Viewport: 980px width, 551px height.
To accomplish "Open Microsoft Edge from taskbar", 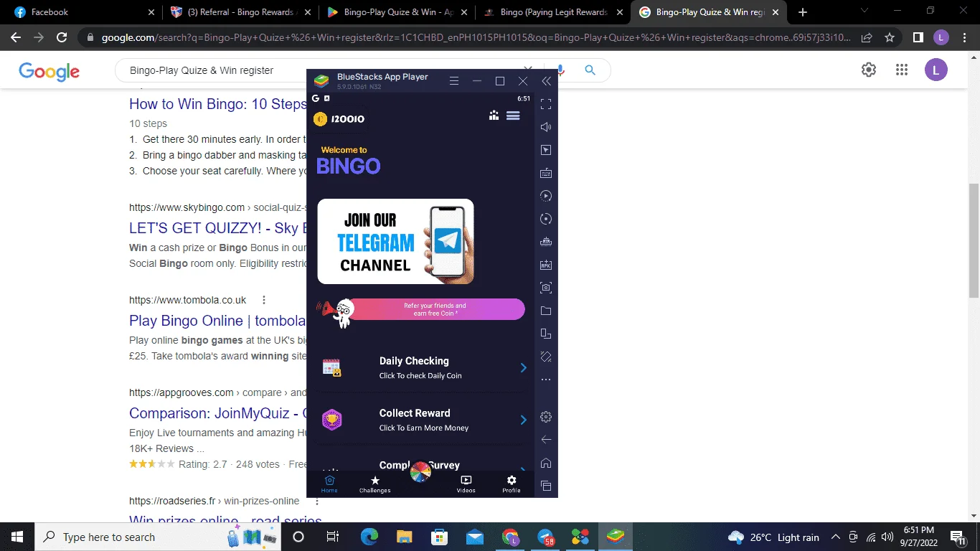I will [369, 537].
